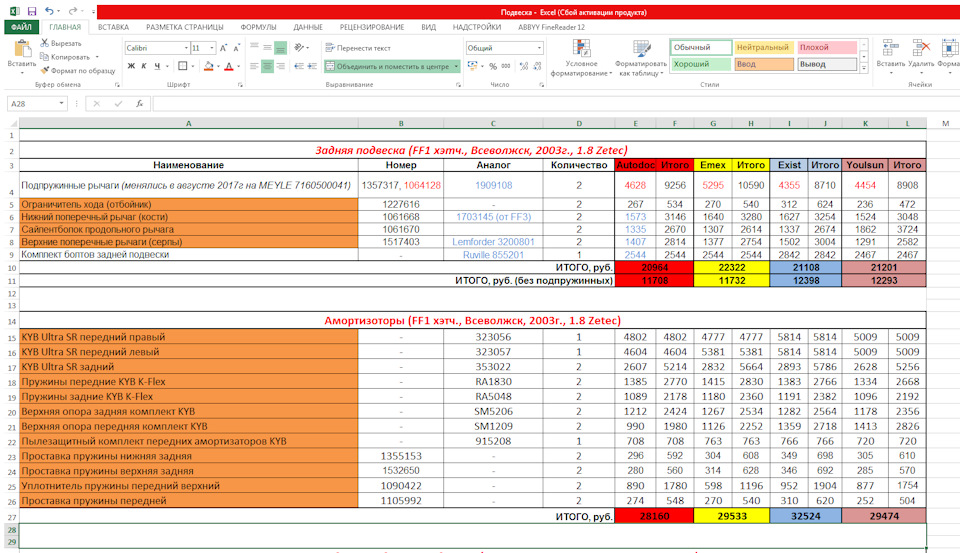Screen dimensions: 960x553
Task: Click the Comma style (000) icon
Action: coord(506,66)
